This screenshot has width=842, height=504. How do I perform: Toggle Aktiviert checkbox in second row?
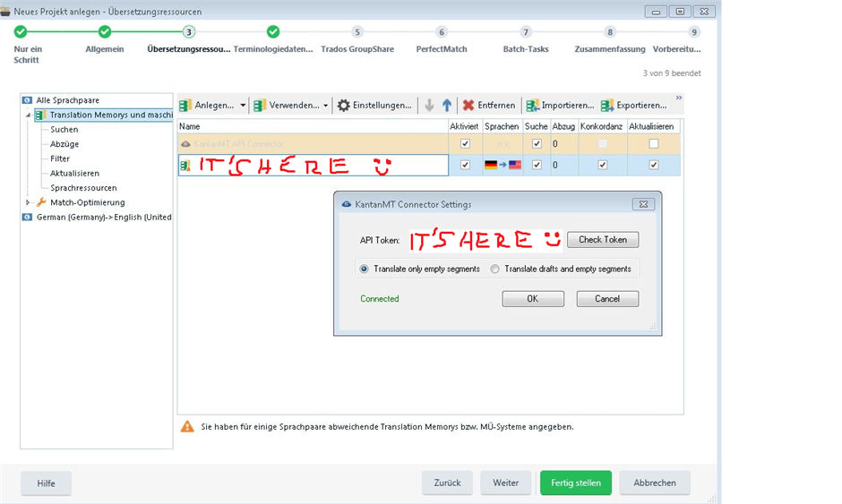click(465, 165)
